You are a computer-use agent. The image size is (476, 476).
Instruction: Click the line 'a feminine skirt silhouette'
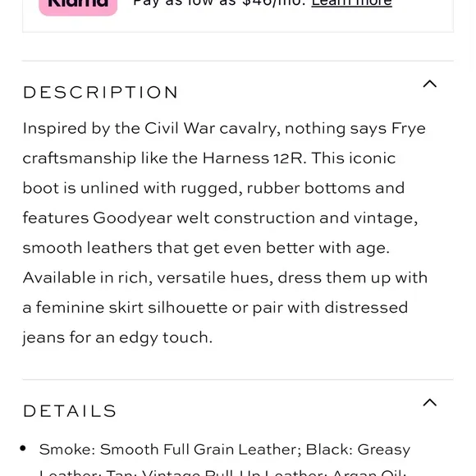pos(215,308)
